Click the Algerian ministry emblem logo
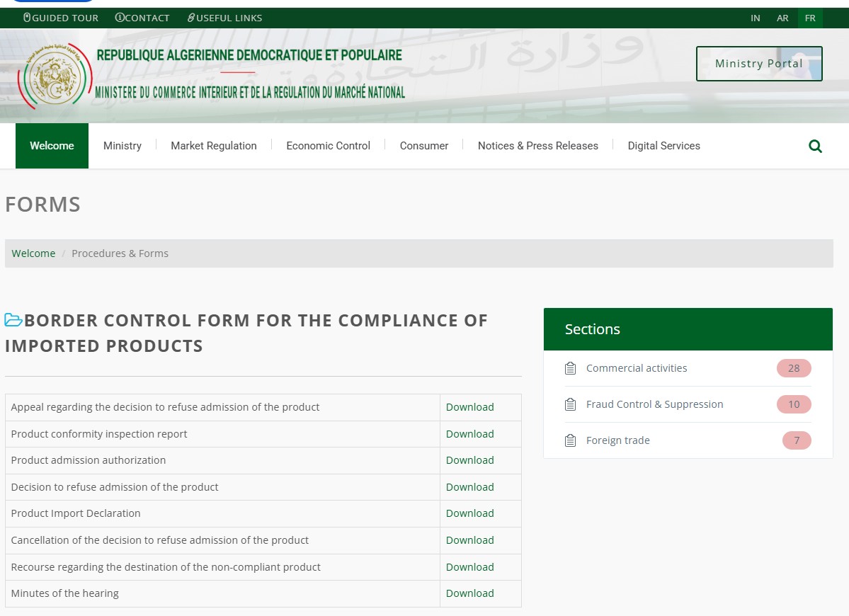 coord(55,76)
